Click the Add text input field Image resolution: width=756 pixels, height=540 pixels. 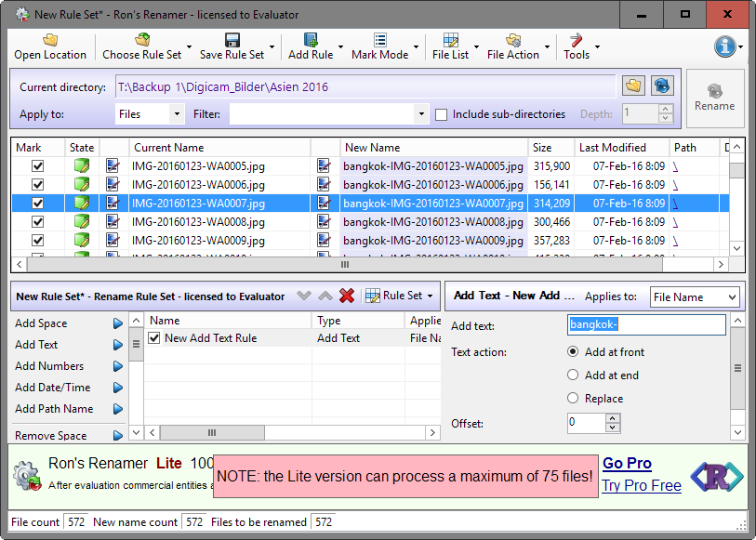(x=646, y=324)
